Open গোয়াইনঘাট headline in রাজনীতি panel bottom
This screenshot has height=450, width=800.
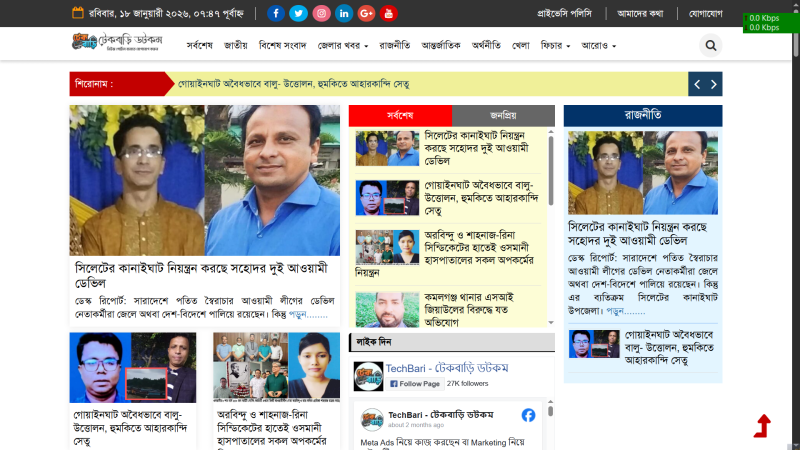click(669, 347)
